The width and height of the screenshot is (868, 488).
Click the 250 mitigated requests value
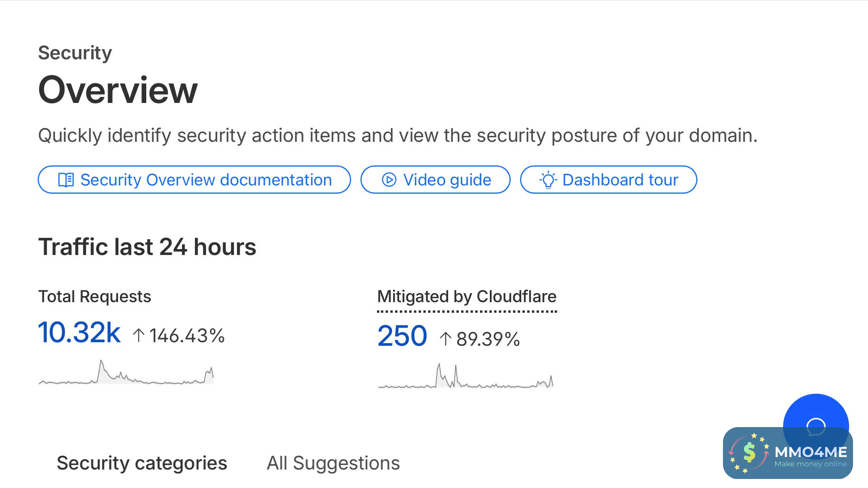pyautogui.click(x=402, y=336)
